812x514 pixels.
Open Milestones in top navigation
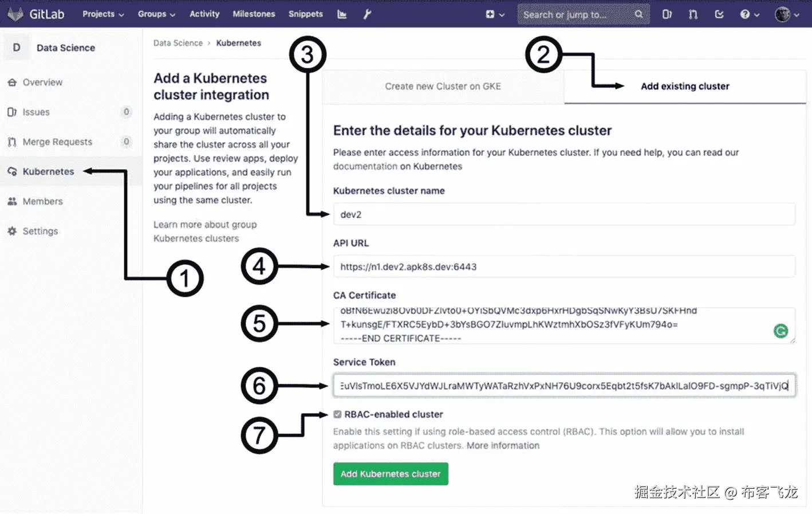[x=254, y=14]
